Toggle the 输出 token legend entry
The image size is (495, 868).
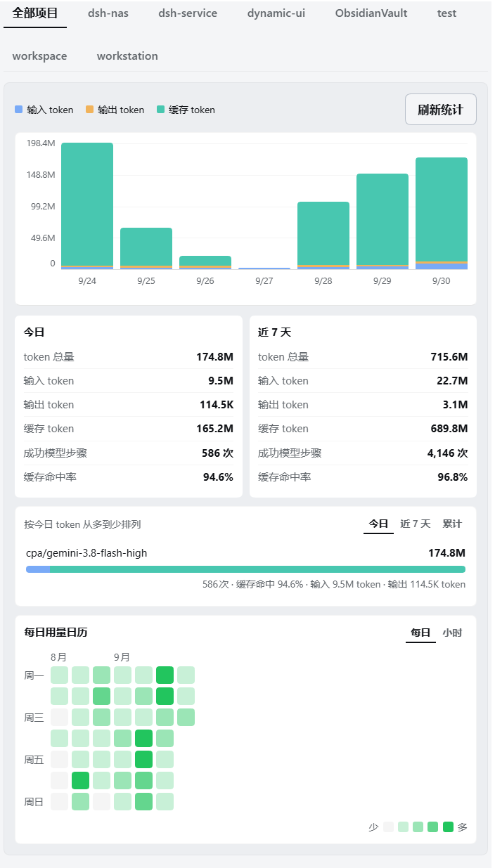[x=115, y=110]
